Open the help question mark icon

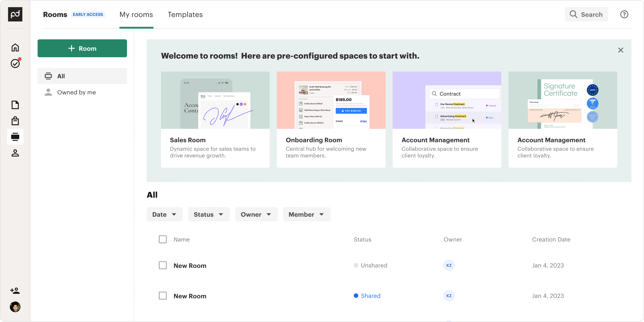tap(624, 14)
